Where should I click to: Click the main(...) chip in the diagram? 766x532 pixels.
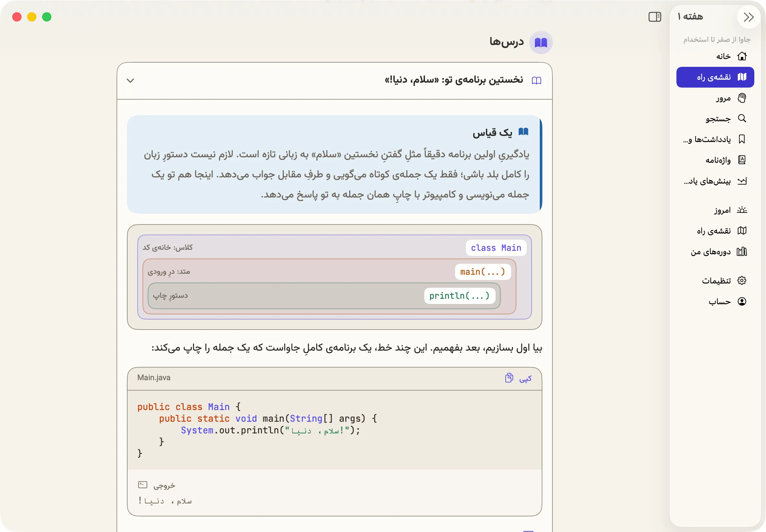pyautogui.click(x=483, y=272)
